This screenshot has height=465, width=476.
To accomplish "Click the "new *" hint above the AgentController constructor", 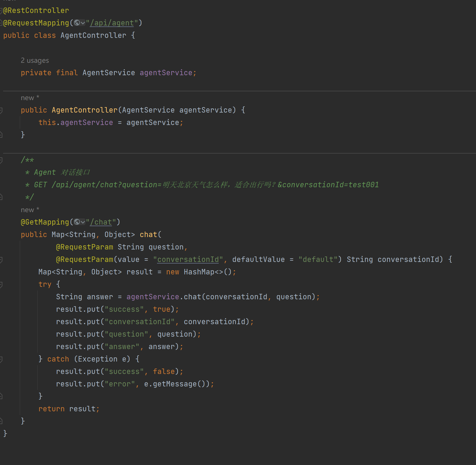I will point(30,98).
